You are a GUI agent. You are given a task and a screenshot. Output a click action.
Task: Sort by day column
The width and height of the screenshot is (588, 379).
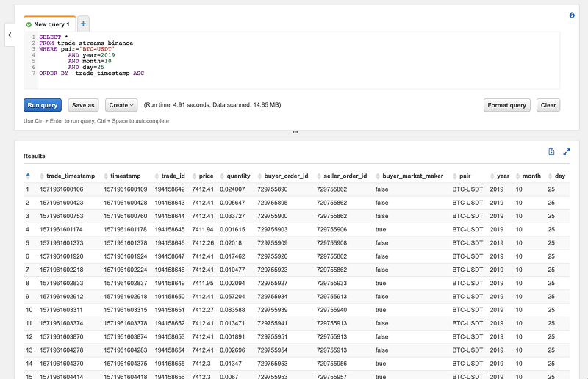point(556,176)
